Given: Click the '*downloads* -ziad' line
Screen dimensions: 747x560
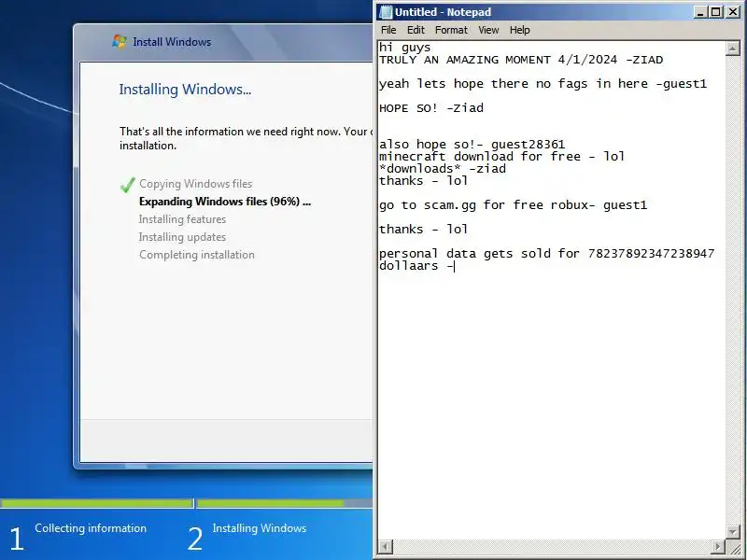Looking at the screenshot, I should pyautogui.click(x=443, y=169).
